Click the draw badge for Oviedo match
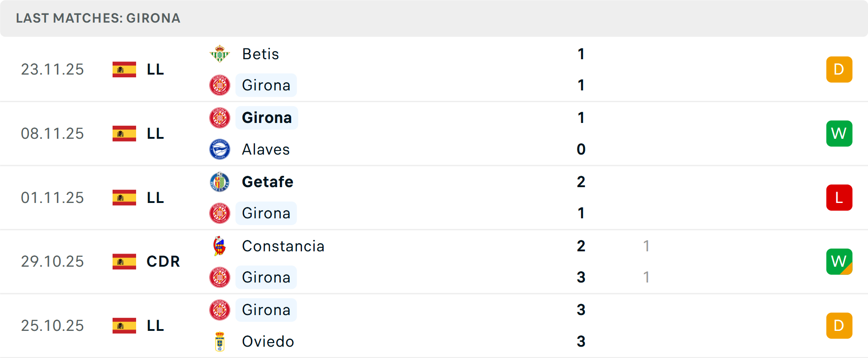 [x=839, y=325]
